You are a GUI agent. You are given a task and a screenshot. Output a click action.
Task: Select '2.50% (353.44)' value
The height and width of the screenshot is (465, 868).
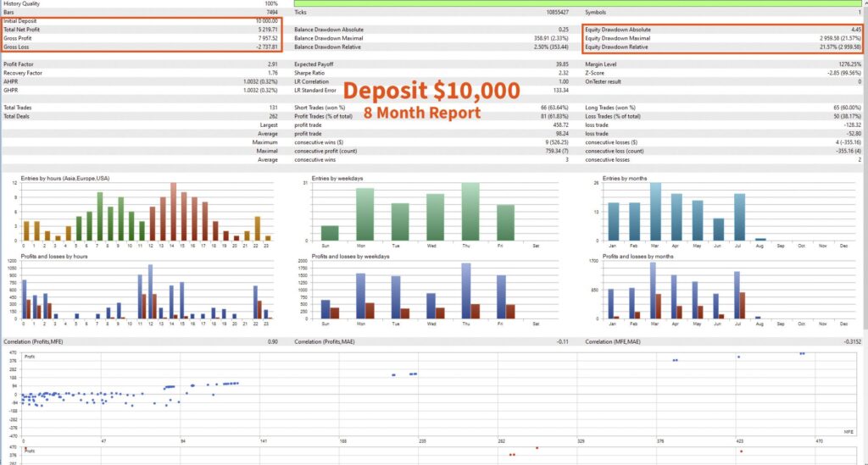point(551,47)
